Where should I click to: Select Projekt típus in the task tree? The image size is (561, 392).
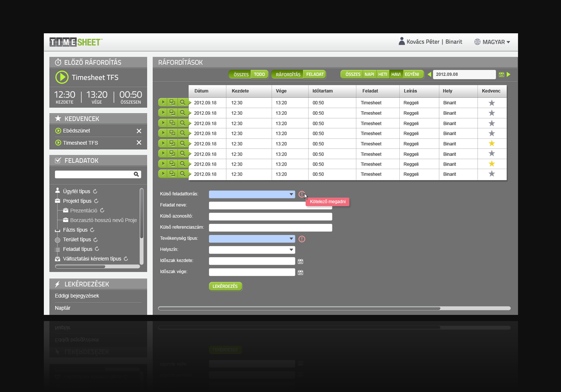[x=77, y=201]
